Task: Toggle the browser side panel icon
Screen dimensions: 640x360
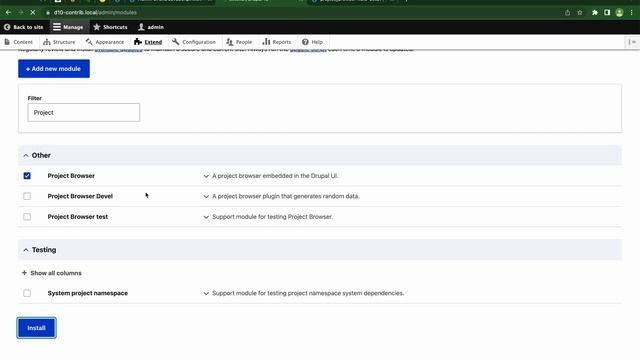Action: [607, 13]
